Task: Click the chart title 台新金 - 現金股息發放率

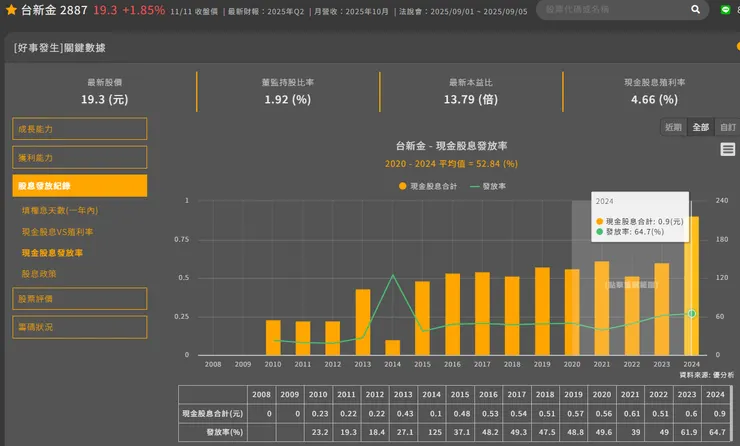Action: point(451,146)
